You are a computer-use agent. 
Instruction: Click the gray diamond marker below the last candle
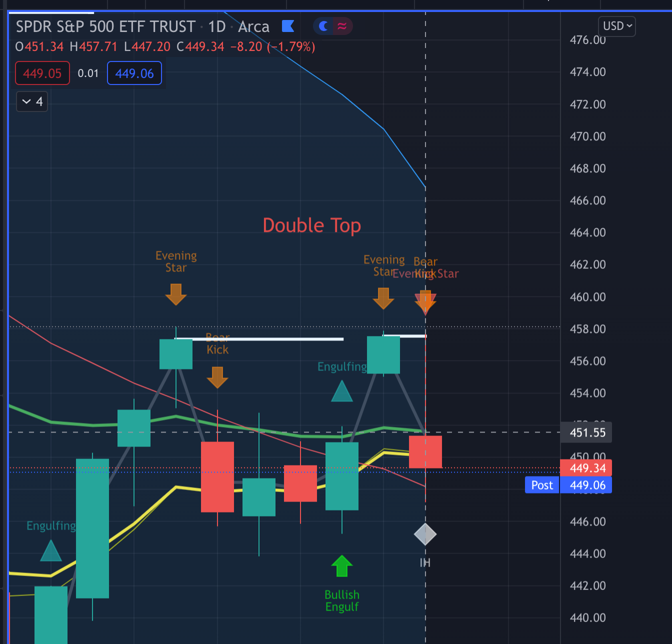425,534
